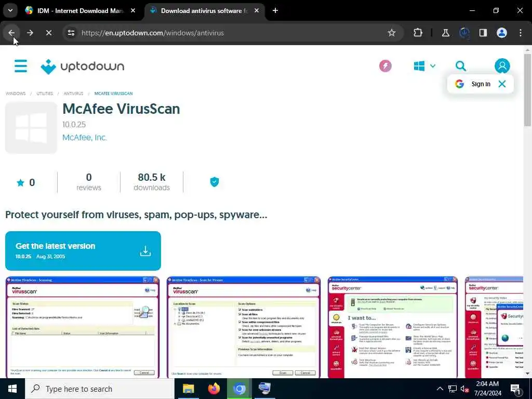Click the taskbar clock and date

coord(487,389)
